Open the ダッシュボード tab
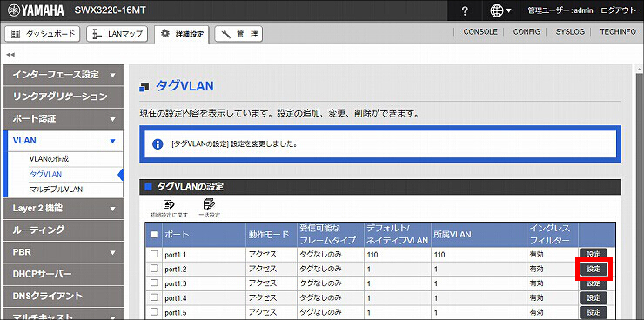The height and width of the screenshot is (320, 644). pos(43,34)
